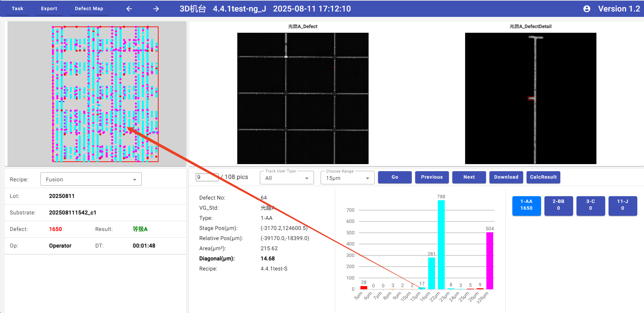Open the Export menu
The width and height of the screenshot is (644, 313).
(x=49, y=9)
